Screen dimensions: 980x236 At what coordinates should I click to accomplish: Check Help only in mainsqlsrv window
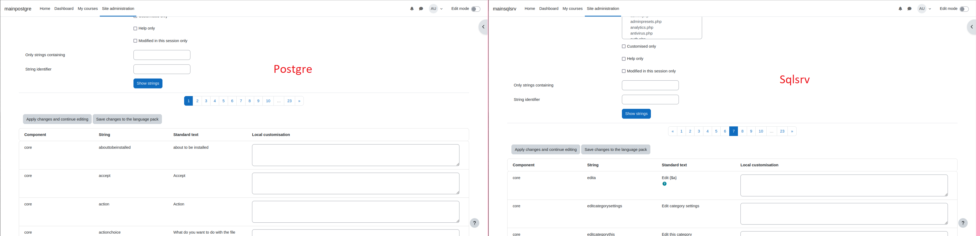pos(623,59)
